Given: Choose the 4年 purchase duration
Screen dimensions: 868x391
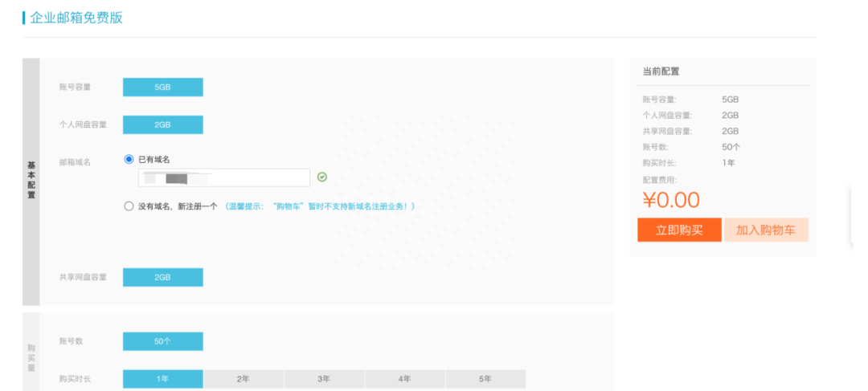Looking at the screenshot, I should (405, 379).
